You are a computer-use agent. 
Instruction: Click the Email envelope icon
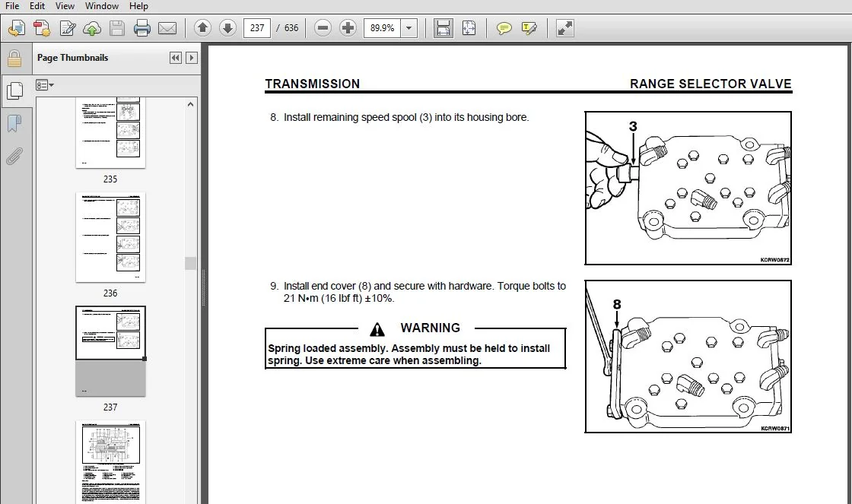(167, 27)
